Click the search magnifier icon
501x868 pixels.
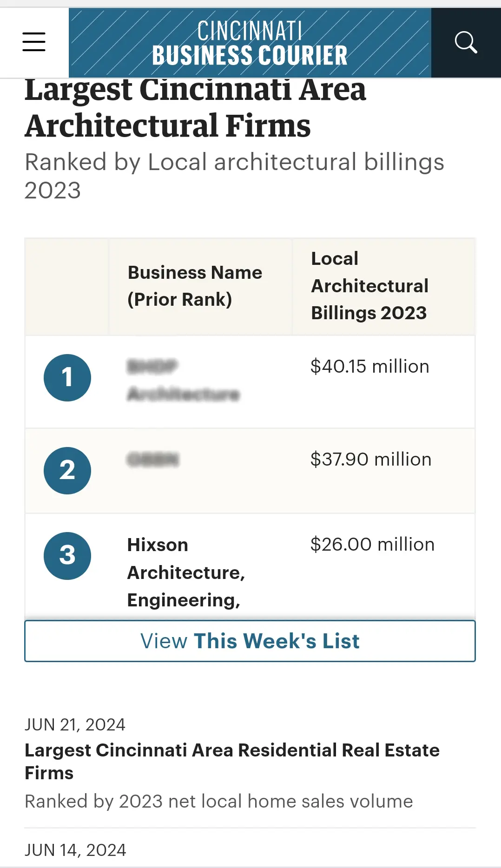pos(466,42)
